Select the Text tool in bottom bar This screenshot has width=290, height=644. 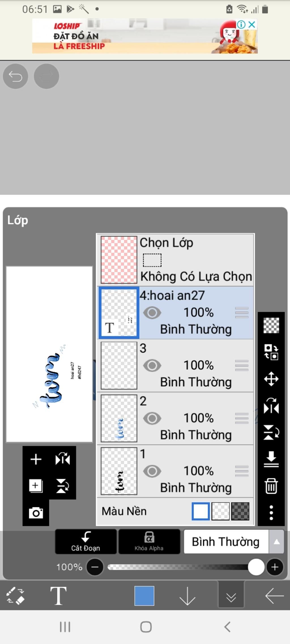pos(58,596)
